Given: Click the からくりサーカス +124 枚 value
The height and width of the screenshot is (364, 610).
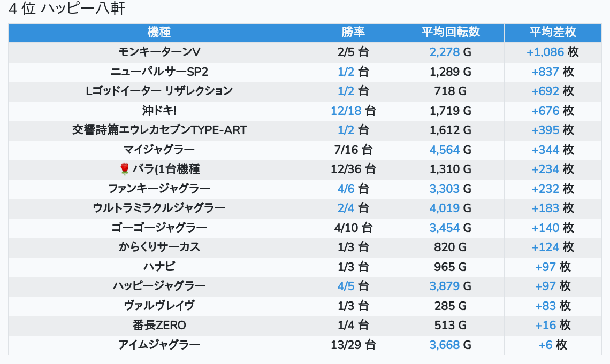Looking at the screenshot, I should [553, 247].
